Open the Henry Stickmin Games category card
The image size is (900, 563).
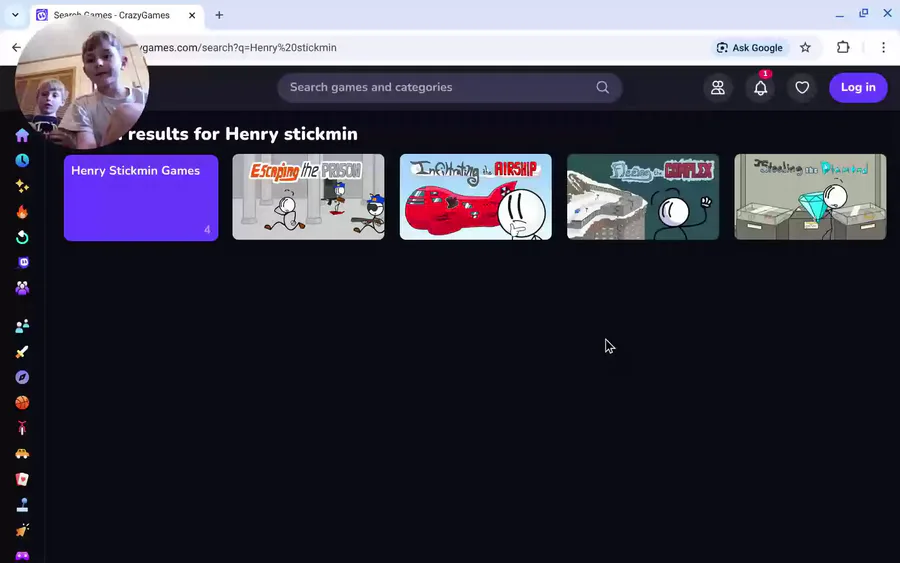coord(141,197)
